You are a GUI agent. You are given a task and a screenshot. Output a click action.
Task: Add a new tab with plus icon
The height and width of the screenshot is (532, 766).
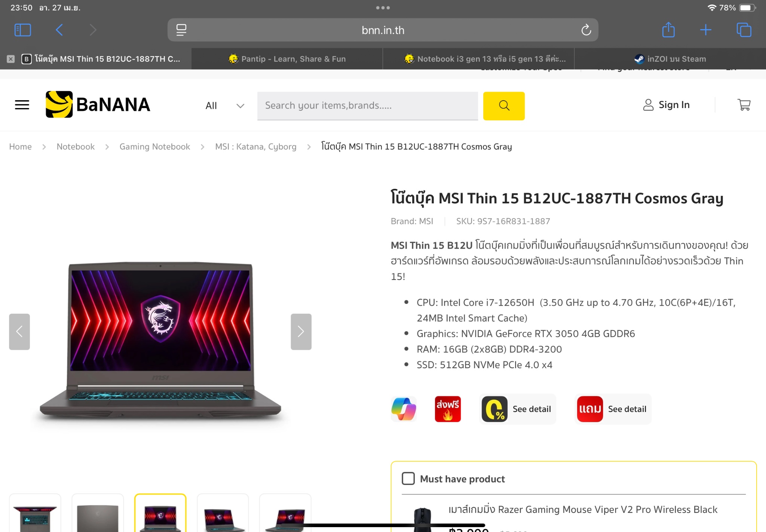pyautogui.click(x=706, y=30)
